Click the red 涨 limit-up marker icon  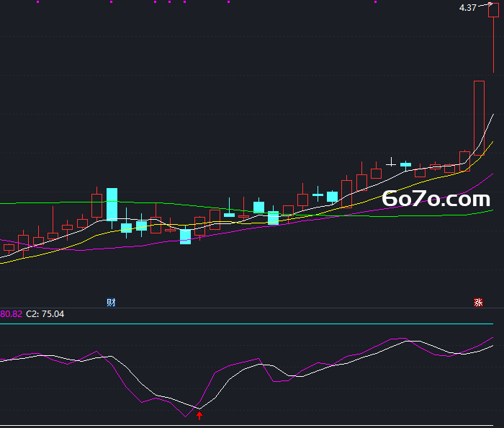(478, 303)
